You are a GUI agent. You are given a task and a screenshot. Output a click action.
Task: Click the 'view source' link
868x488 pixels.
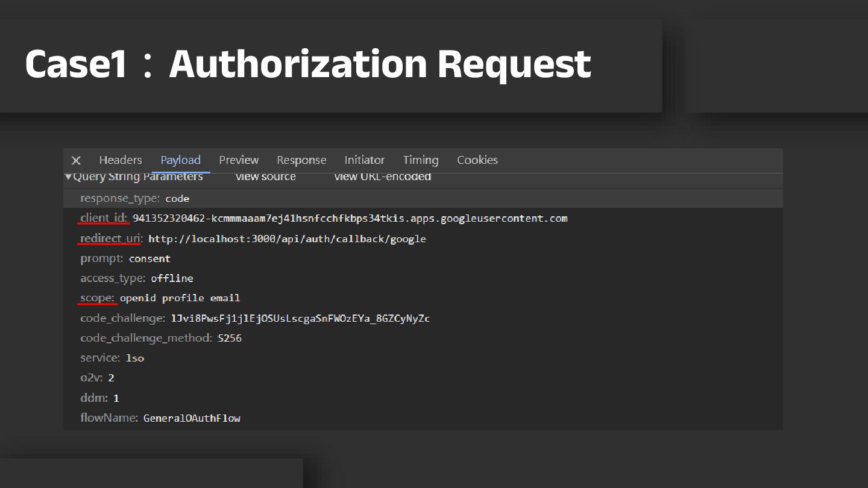(x=265, y=177)
